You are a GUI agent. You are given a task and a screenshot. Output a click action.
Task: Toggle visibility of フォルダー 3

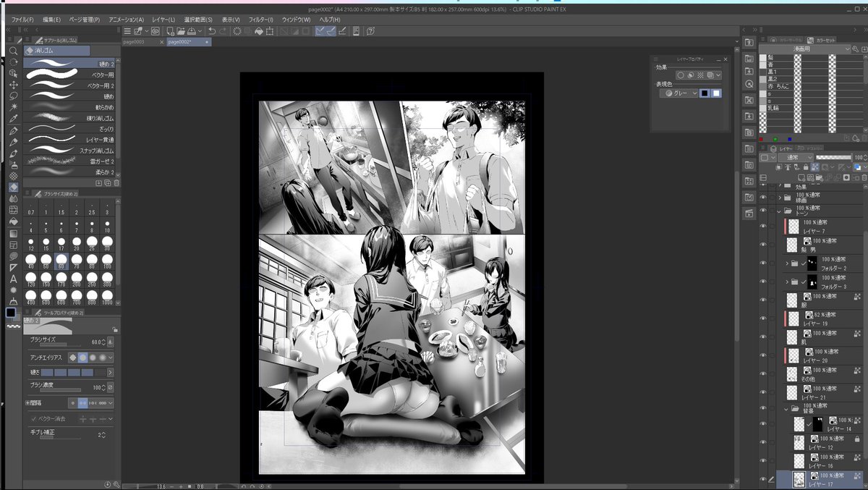(x=762, y=282)
